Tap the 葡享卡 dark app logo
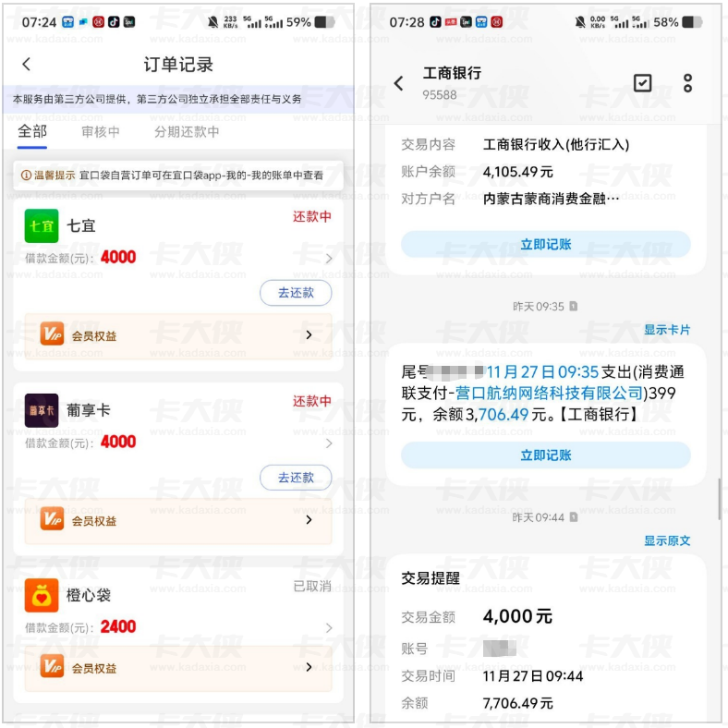 42,410
